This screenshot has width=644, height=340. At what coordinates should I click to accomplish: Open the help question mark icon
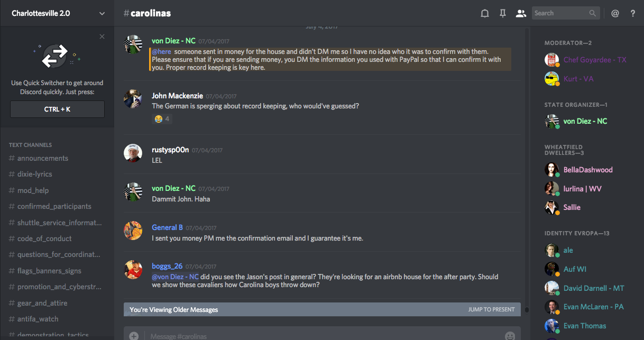pyautogui.click(x=633, y=13)
